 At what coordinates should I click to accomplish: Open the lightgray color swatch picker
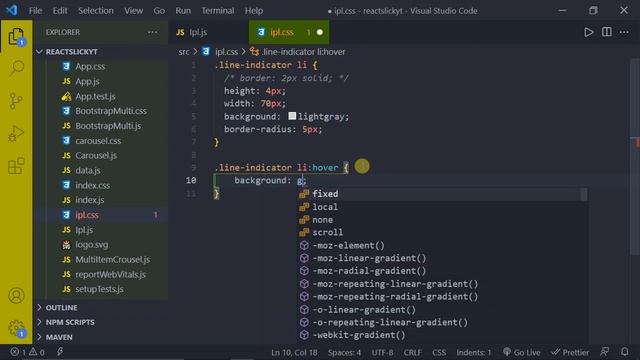pos(292,116)
